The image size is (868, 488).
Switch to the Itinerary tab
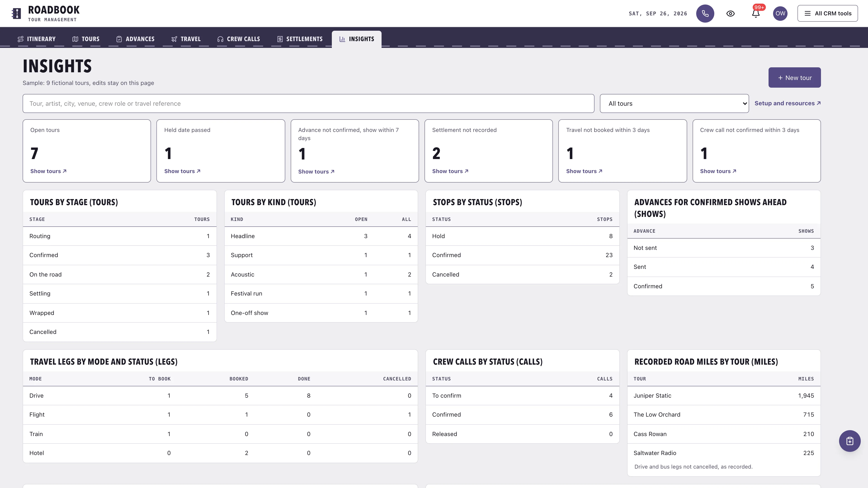click(x=36, y=39)
